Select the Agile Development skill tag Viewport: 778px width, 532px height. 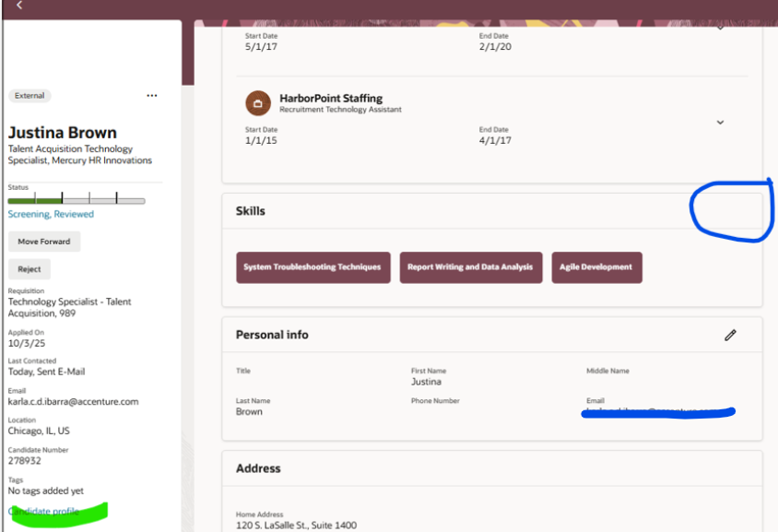click(x=597, y=267)
